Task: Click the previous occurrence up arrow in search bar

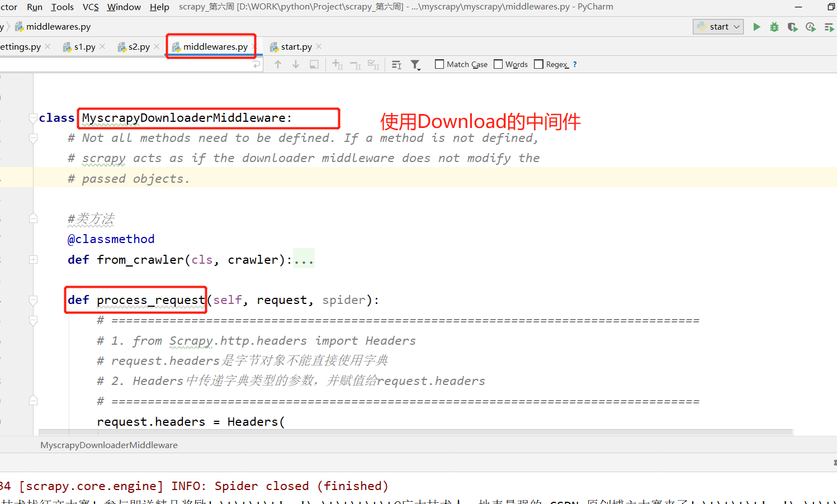Action: point(278,64)
